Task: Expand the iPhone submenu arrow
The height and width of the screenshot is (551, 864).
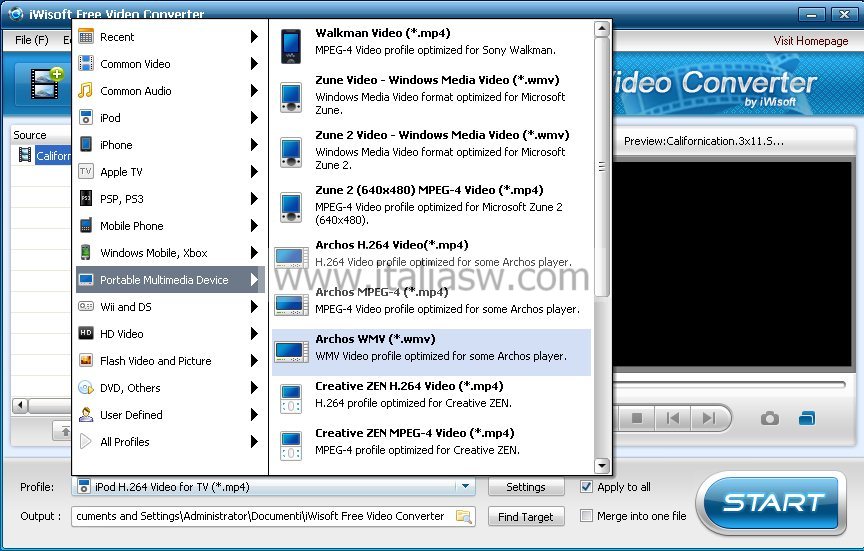Action: (x=254, y=145)
